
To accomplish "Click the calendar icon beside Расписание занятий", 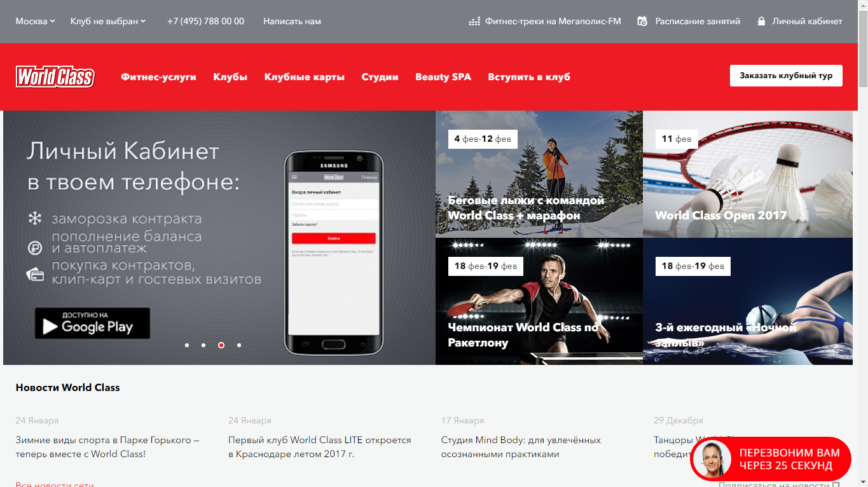I will (642, 21).
